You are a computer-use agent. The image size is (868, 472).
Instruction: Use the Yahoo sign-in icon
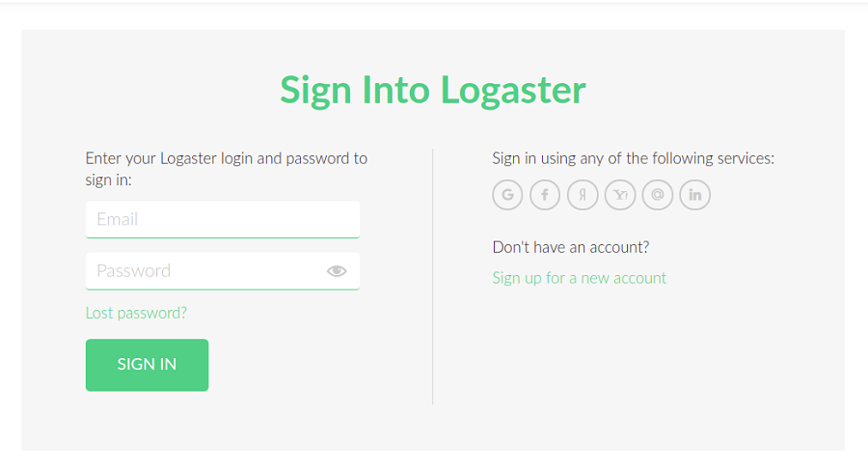[620, 195]
